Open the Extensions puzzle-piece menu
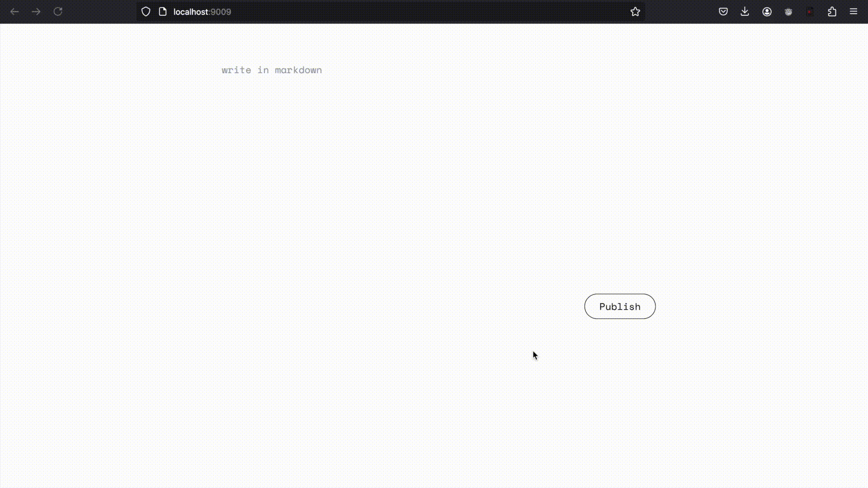 pyautogui.click(x=832, y=12)
